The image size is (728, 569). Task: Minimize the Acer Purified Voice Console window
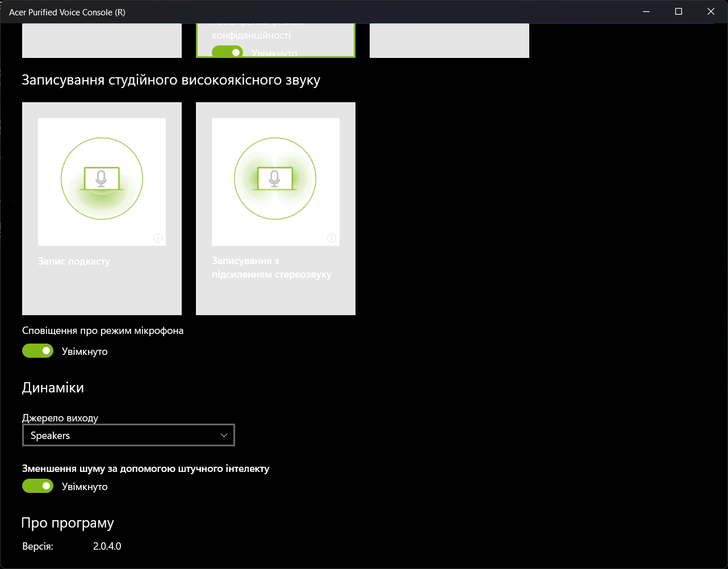point(646,11)
